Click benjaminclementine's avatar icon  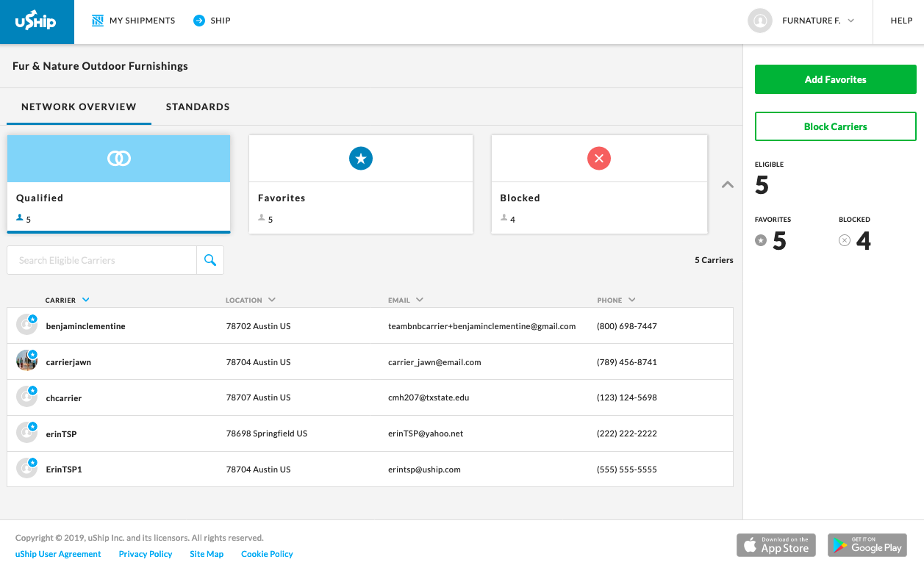pyautogui.click(x=26, y=325)
